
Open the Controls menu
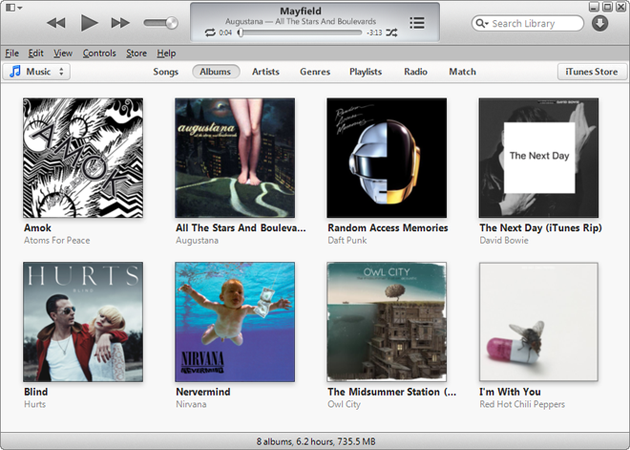click(x=99, y=53)
